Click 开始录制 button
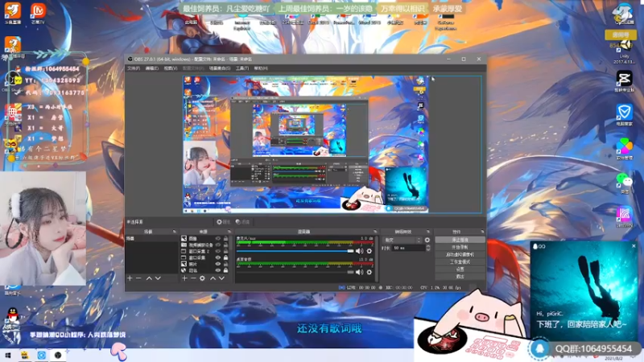644x362 pixels. pos(460,247)
